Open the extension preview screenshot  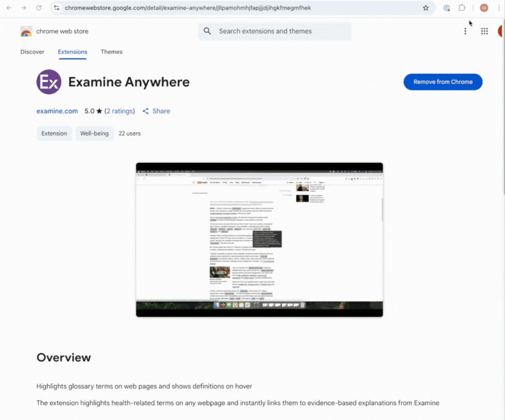point(259,239)
